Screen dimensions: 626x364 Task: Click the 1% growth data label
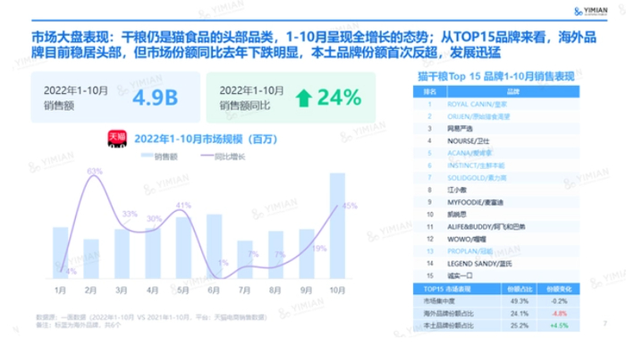pyautogui.click(x=224, y=263)
